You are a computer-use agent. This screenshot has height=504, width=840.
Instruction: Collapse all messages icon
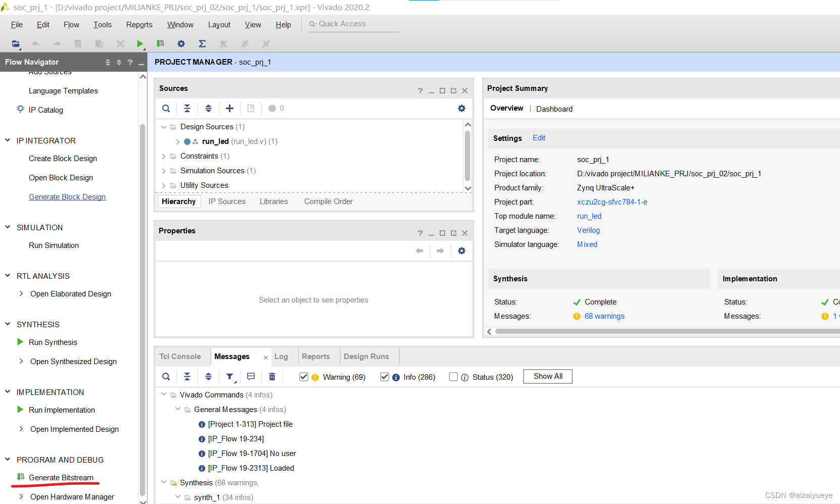click(187, 376)
